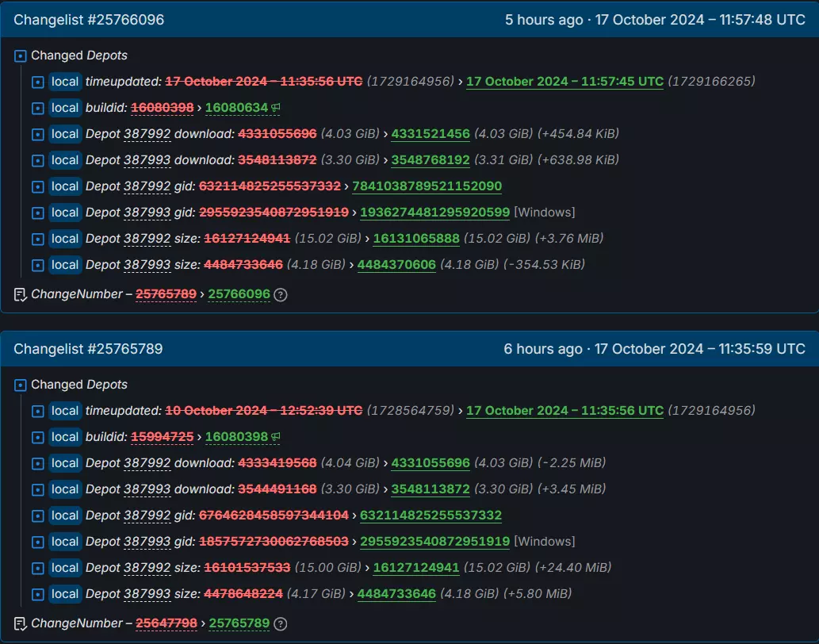Click the timestamp 17 October 2024 – 11:35:59 UTC
819x644 pixels.
(700, 349)
